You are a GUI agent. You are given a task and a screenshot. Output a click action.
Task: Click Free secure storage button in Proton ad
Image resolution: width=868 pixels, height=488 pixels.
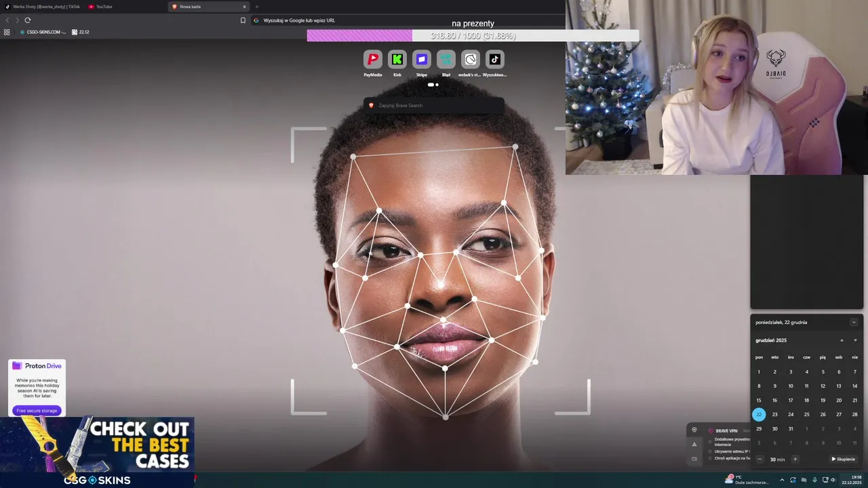[x=37, y=411]
